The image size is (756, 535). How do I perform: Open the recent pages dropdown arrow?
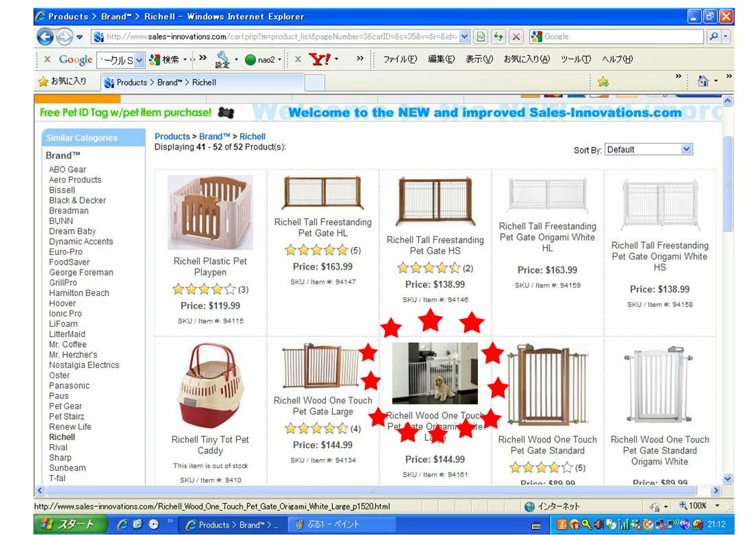click(79, 37)
